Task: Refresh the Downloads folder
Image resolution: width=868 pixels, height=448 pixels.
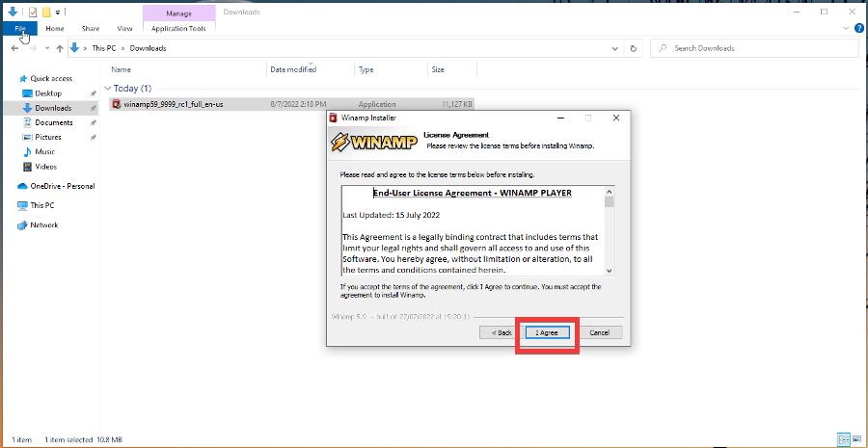Action: (634, 49)
